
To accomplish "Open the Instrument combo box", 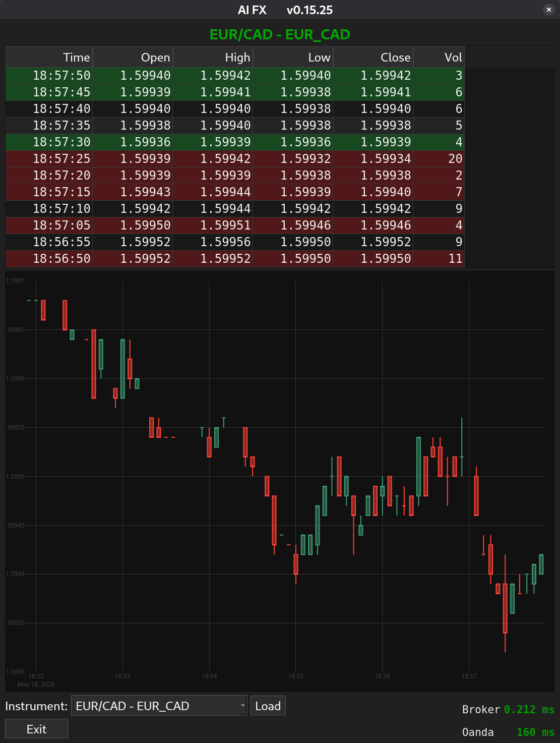I will (159, 706).
